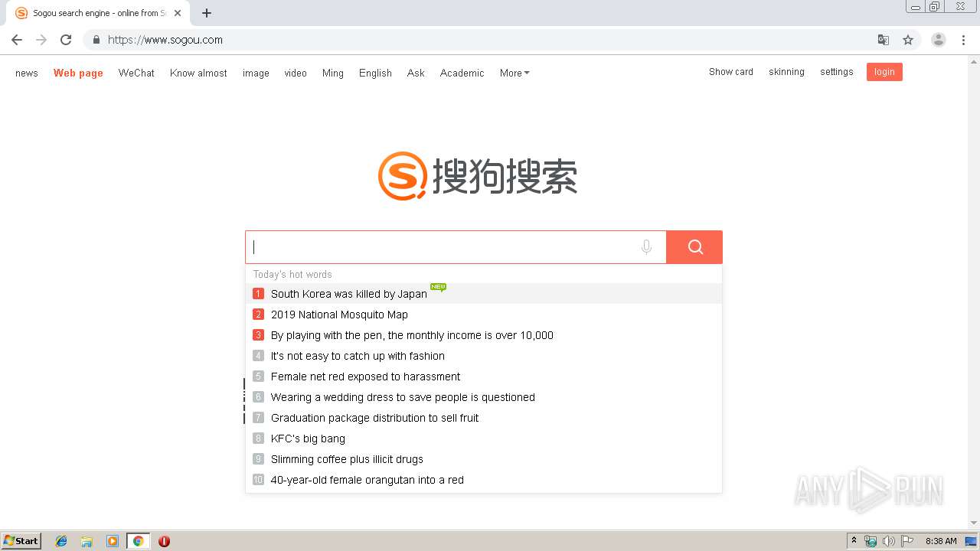
Task: Click the taskbar clock 8:38 AM
Action: [x=941, y=541]
